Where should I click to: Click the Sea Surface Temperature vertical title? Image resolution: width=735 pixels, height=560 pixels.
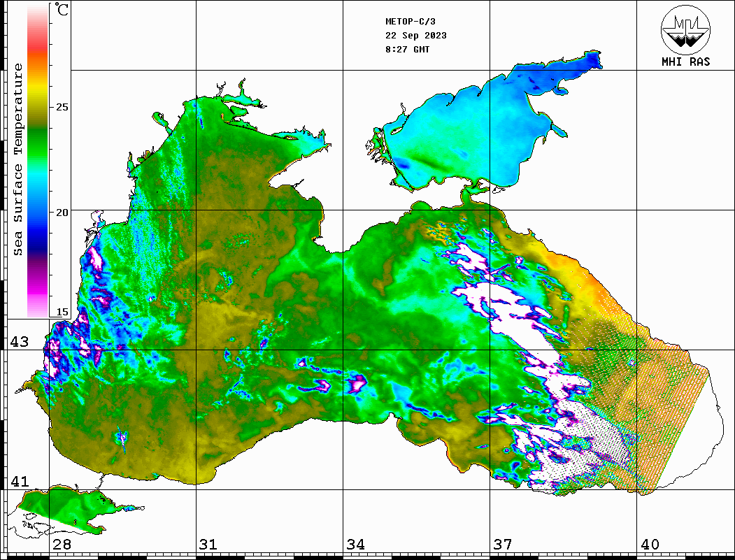click(18, 159)
